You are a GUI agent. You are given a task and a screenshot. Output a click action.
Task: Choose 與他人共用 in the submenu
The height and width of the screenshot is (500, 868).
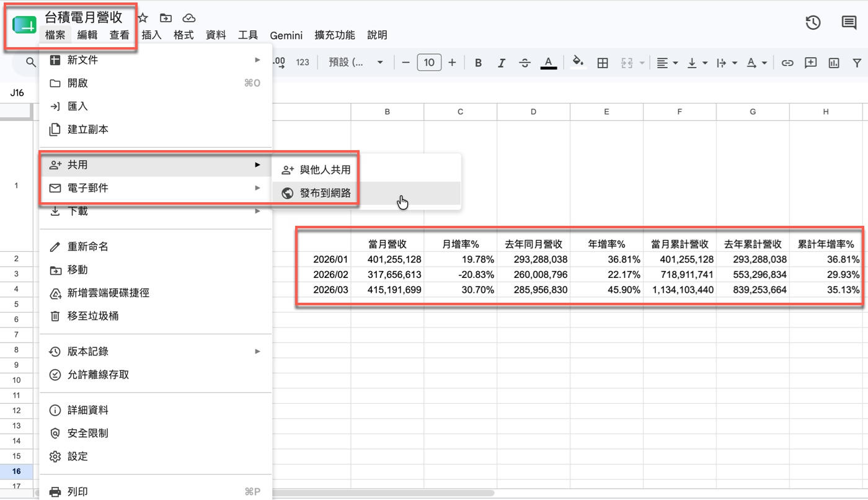[366, 170]
